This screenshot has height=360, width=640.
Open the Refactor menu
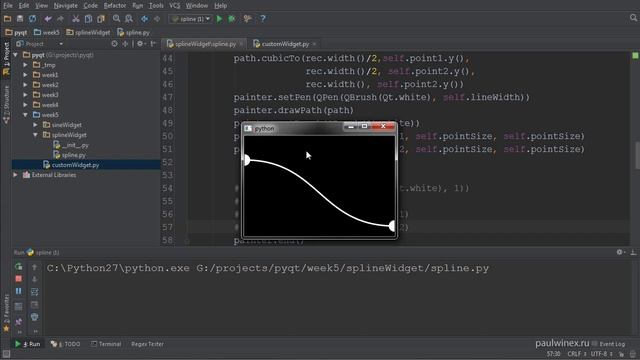pos(115,6)
